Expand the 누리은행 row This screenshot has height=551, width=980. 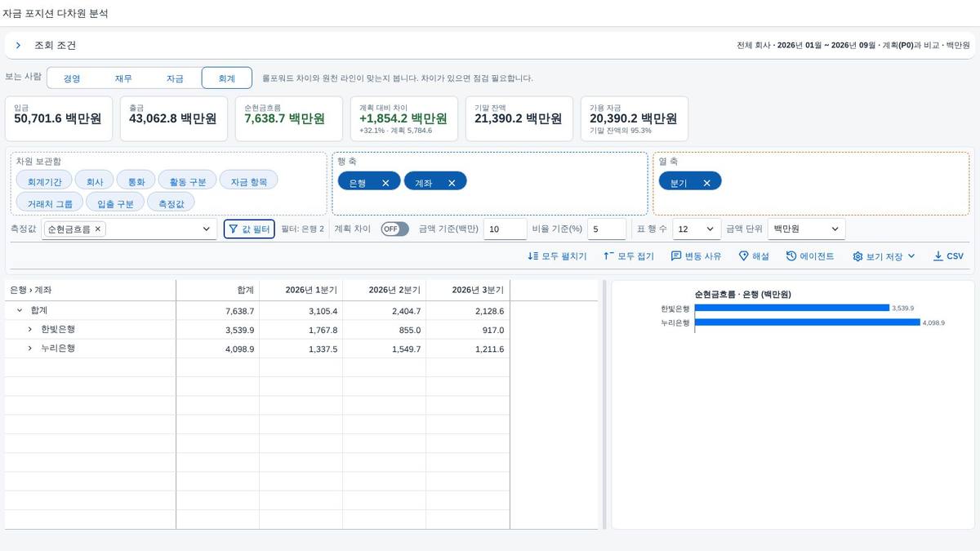coord(30,348)
